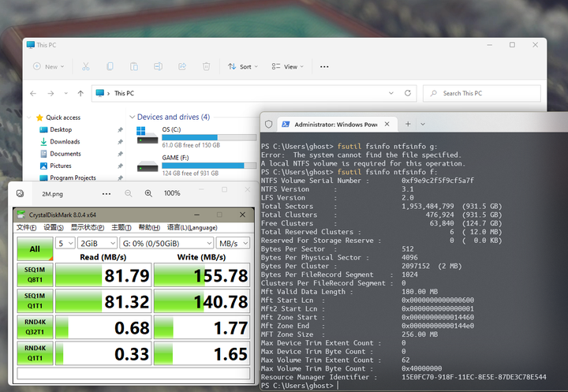This screenshot has height=392, width=568.
Task: Expand the address bar history dropdown
Action: click(x=391, y=93)
